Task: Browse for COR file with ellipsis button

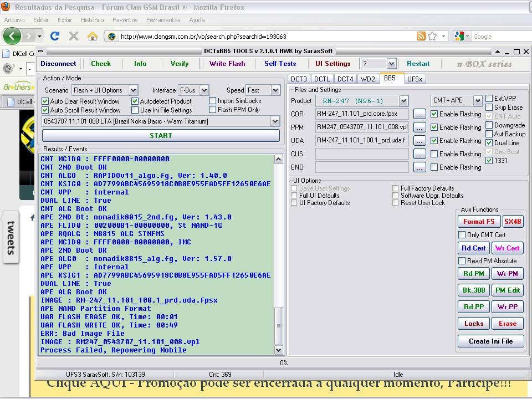Action: coord(420,114)
